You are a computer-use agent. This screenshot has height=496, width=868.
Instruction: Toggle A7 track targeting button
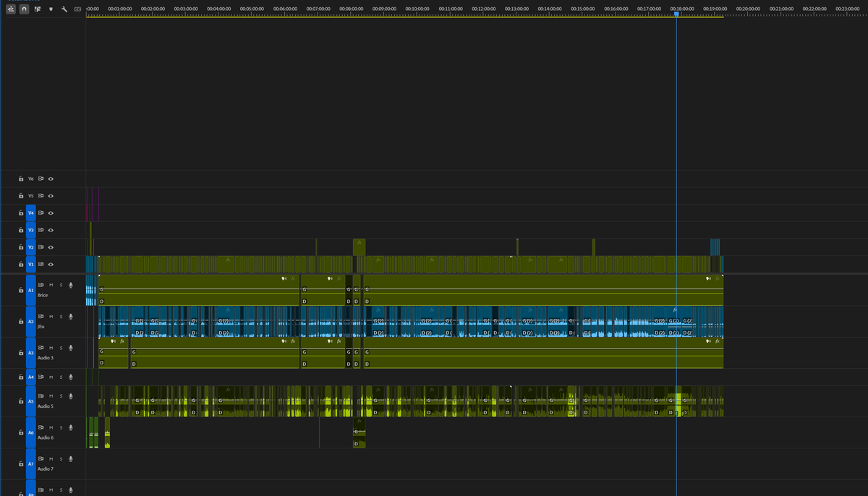pos(31,463)
